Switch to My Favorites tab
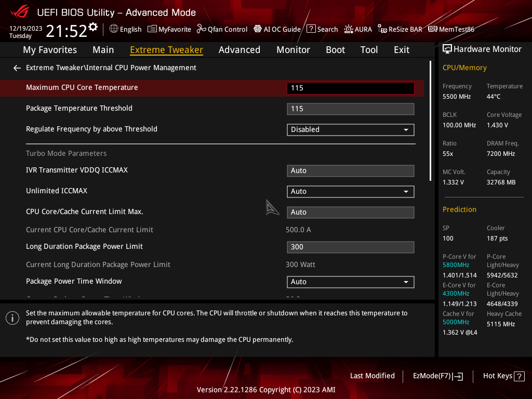The width and height of the screenshot is (532, 399). click(x=50, y=50)
